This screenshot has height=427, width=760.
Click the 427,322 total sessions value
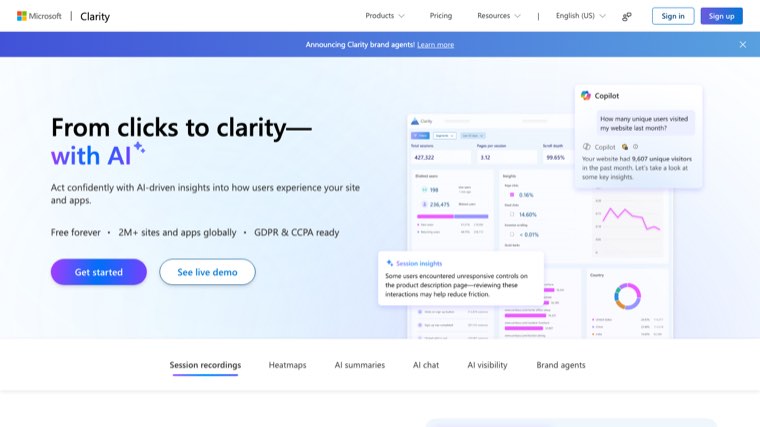(x=424, y=158)
